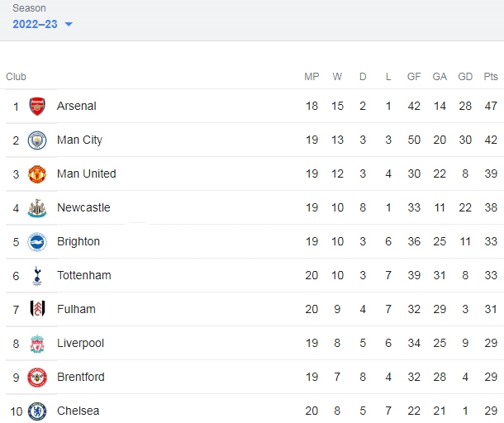Click the Brentford bee crest
Viewport: 504px width, 423px height.
(37, 378)
